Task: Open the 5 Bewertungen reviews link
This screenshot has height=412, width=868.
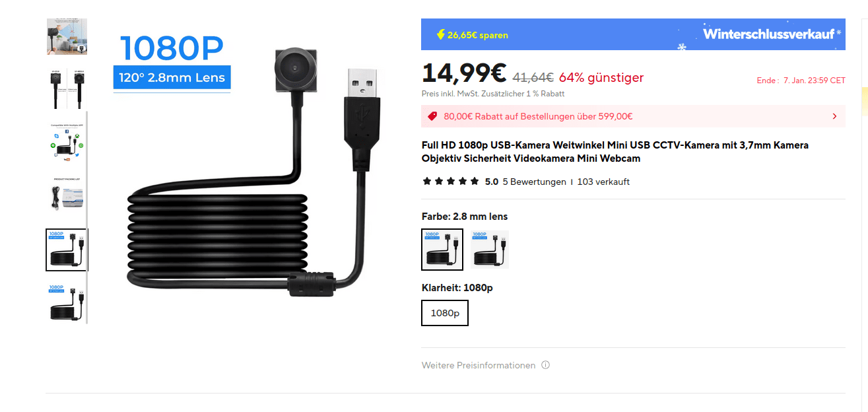Action: point(534,182)
